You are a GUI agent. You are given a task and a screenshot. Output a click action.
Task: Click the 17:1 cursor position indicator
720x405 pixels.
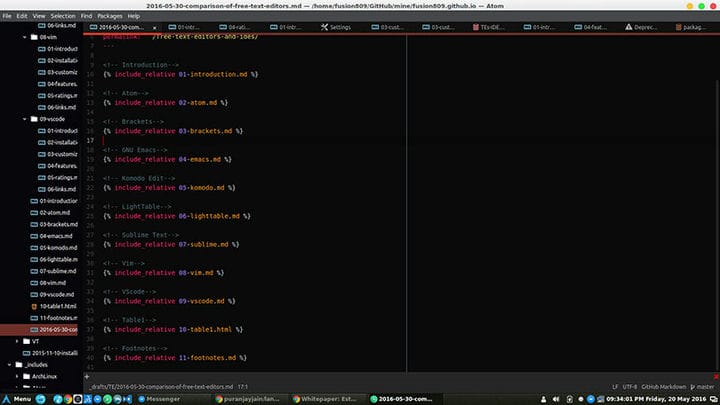(x=243, y=387)
